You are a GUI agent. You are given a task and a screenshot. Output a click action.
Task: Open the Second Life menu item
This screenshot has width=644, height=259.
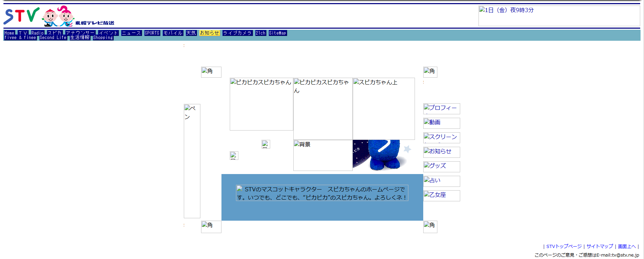pyautogui.click(x=53, y=38)
